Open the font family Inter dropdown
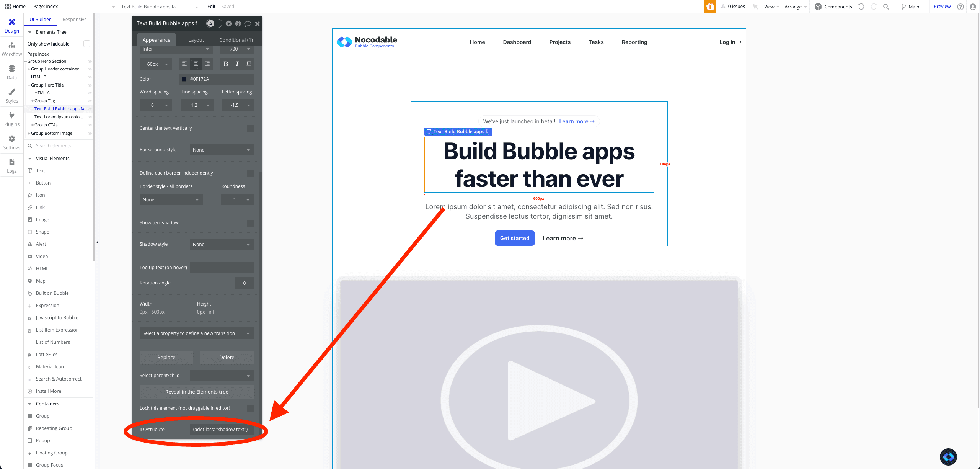Screen dimensions: 980x469 pyautogui.click(x=176, y=49)
